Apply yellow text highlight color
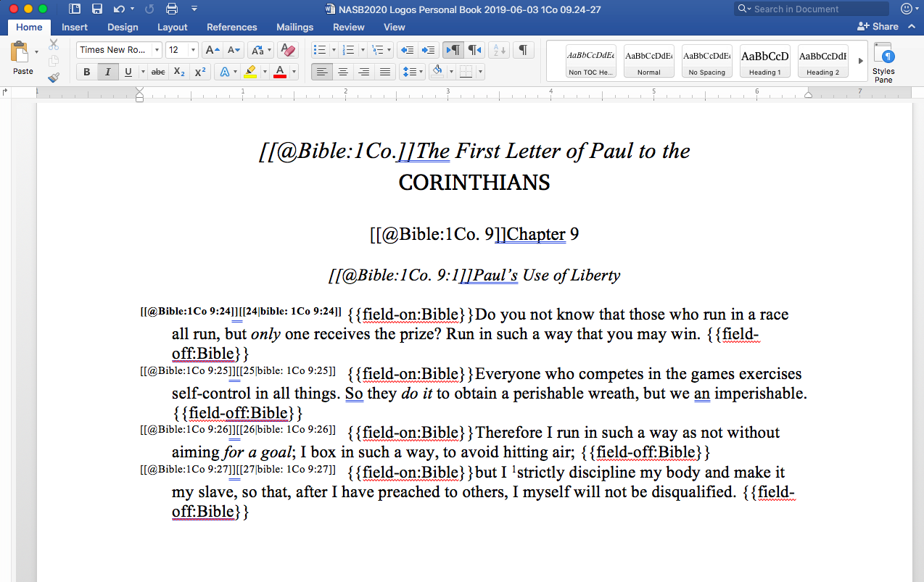The width and height of the screenshot is (924, 582). click(x=250, y=72)
